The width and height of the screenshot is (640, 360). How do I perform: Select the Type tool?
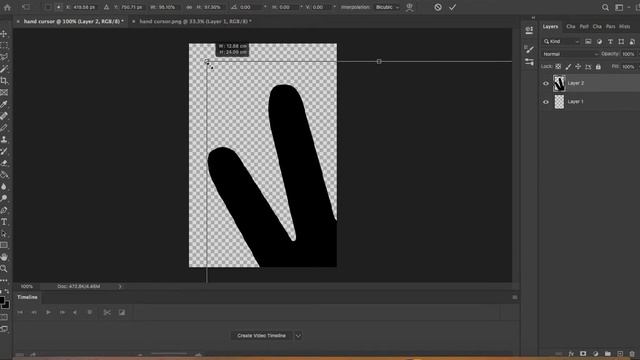(4, 222)
